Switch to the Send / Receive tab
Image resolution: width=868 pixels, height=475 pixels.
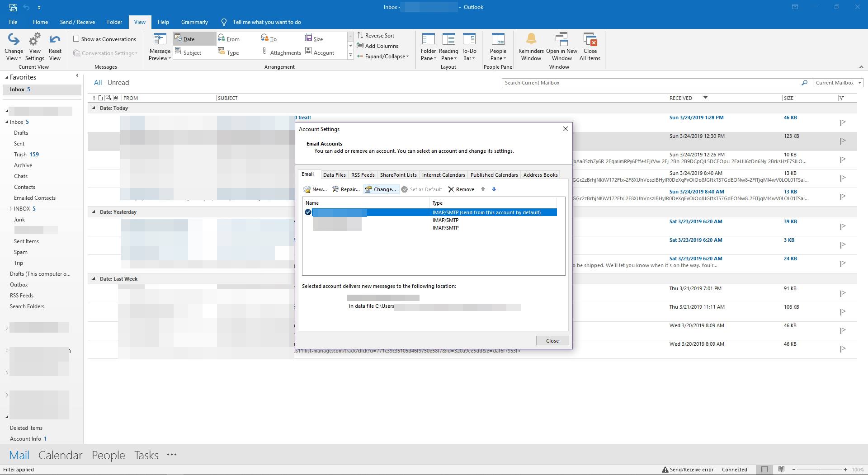click(x=77, y=22)
